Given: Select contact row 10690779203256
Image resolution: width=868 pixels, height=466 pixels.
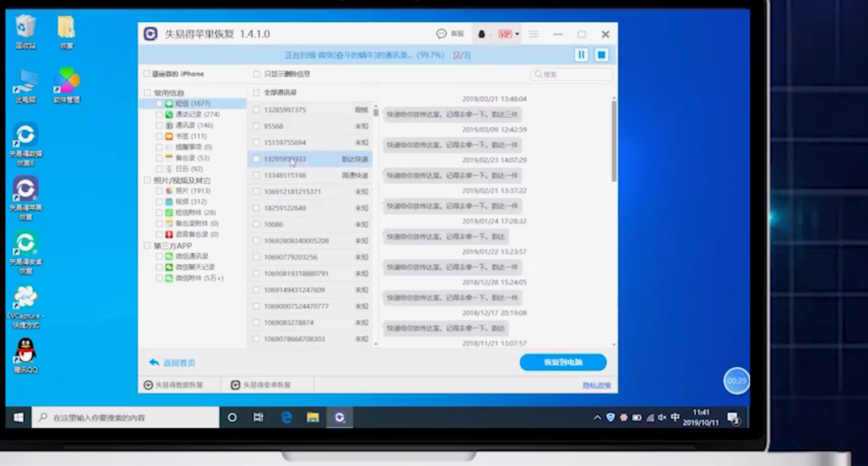Looking at the screenshot, I should [309, 257].
